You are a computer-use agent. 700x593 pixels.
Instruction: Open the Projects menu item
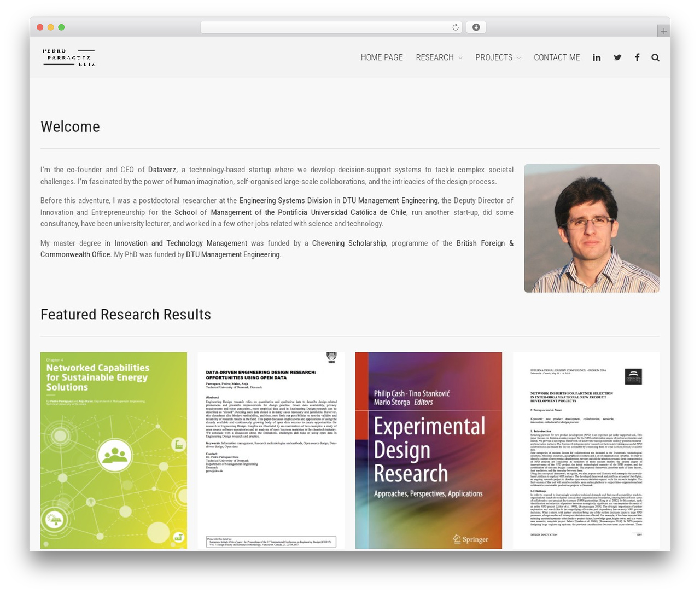pos(494,57)
